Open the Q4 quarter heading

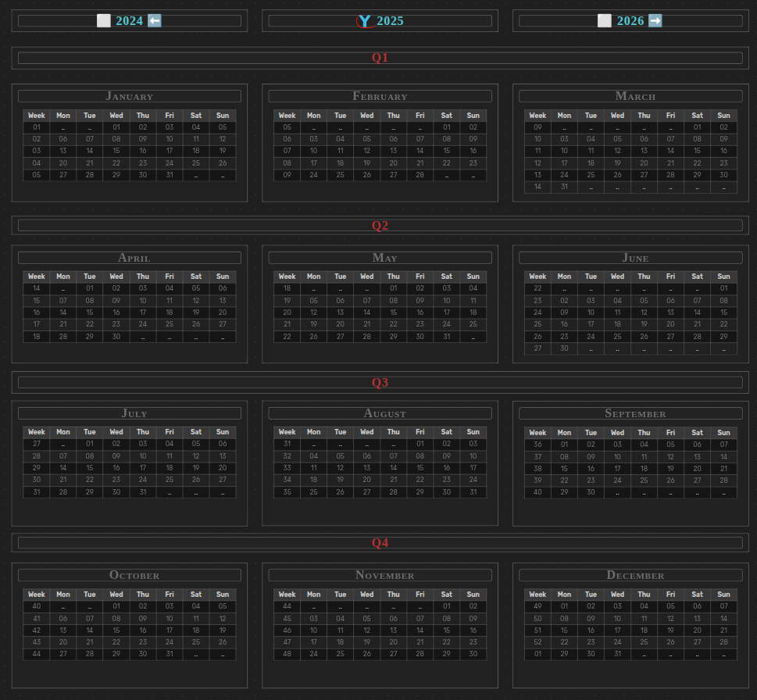pos(380,543)
